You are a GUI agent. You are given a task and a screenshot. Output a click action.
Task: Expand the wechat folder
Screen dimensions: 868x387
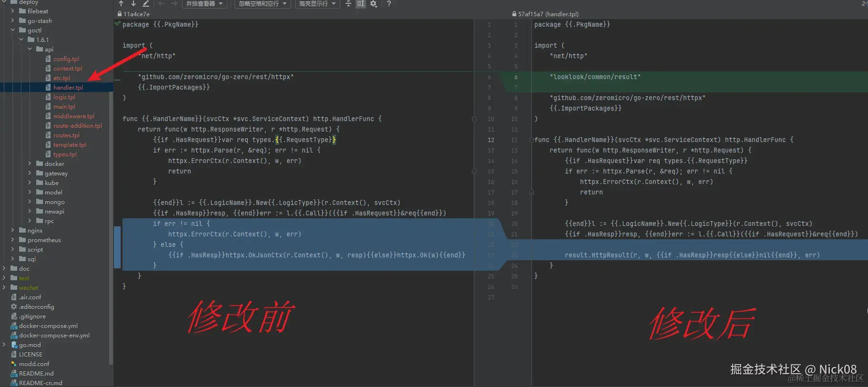[x=4, y=287]
